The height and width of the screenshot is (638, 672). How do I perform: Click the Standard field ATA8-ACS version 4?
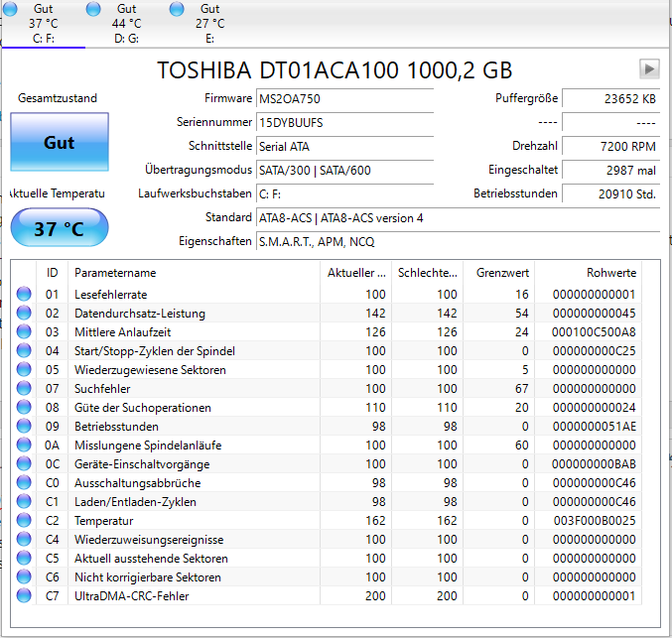[459, 218]
